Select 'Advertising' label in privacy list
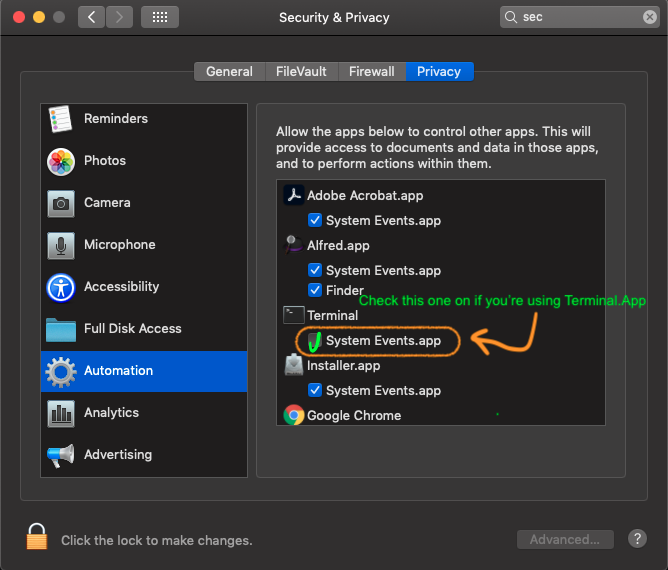 click(x=118, y=455)
